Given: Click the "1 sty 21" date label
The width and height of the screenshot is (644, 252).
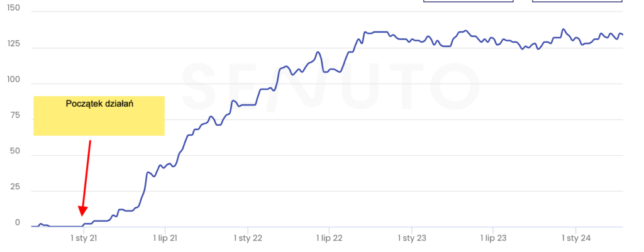Looking at the screenshot, I should click(84, 238).
